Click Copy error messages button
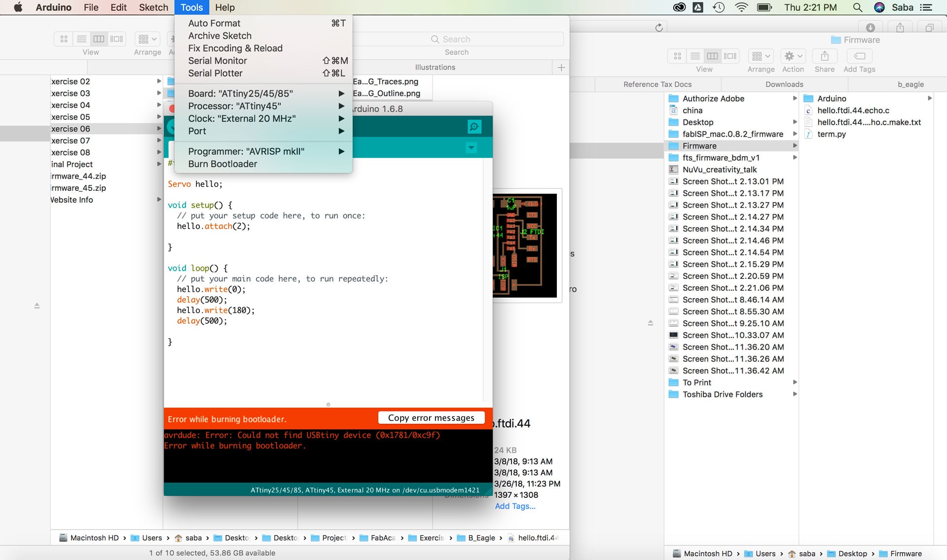The width and height of the screenshot is (947, 560). (431, 418)
